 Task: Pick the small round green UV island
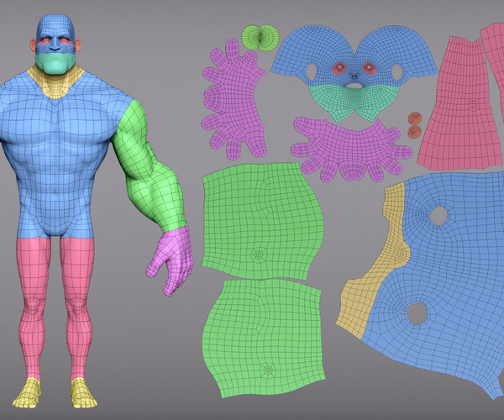click(260, 37)
